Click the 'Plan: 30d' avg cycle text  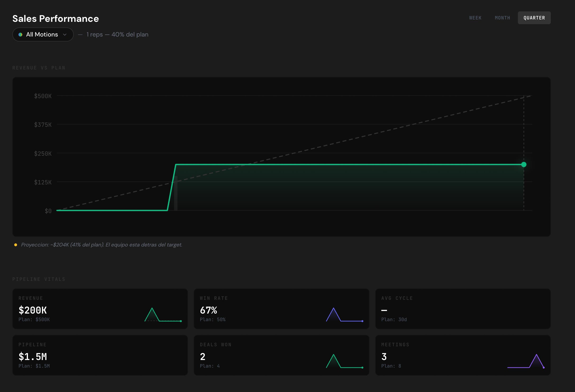coord(394,319)
